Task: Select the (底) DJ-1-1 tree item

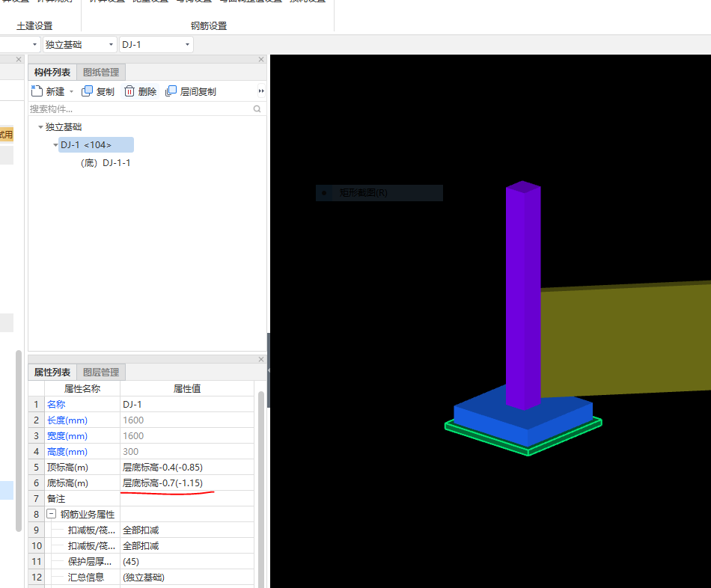Action: 106,163
